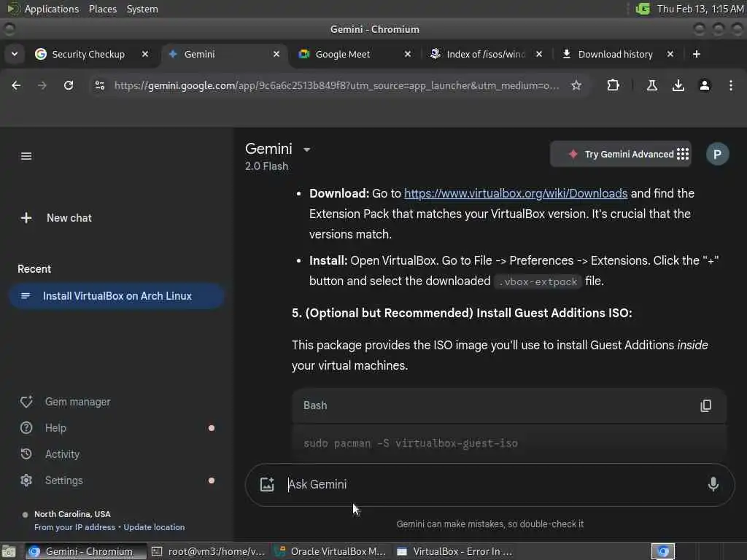
Task: Click the 2.0 Flash model label
Action: pos(266,166)
